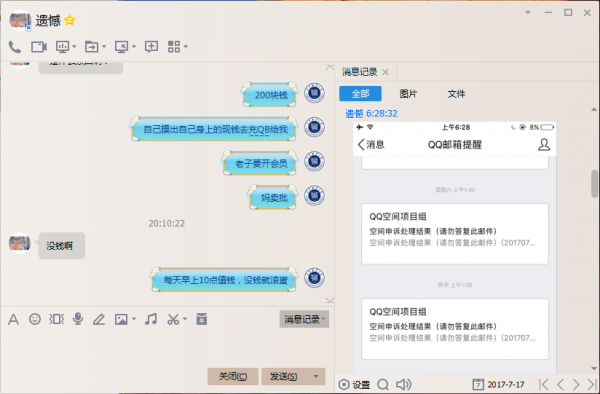Click the search magnifier in the history panel

(383, 384)
